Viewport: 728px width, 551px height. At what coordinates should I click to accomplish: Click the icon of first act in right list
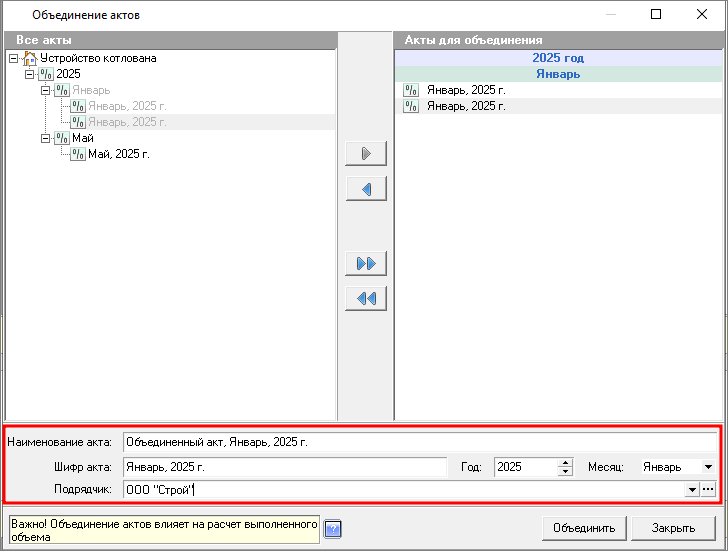point(411,90)
